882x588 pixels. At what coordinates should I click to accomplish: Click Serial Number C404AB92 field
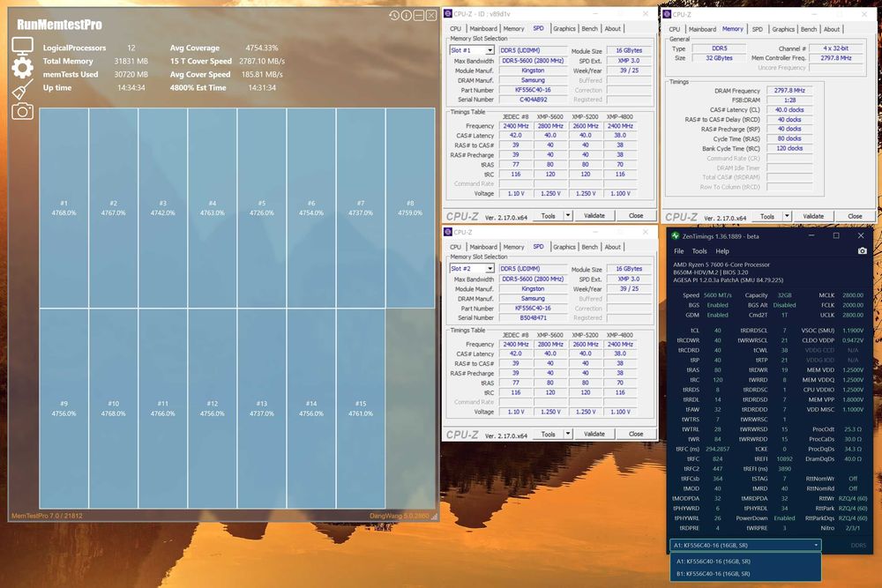(x=533, y=100)
